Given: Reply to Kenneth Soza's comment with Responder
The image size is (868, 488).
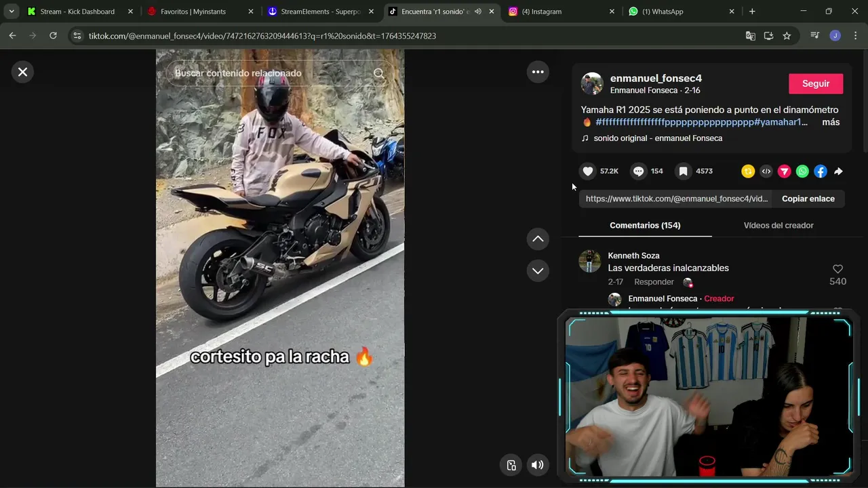Looking at the screenshot, I should tap(654, 282).
